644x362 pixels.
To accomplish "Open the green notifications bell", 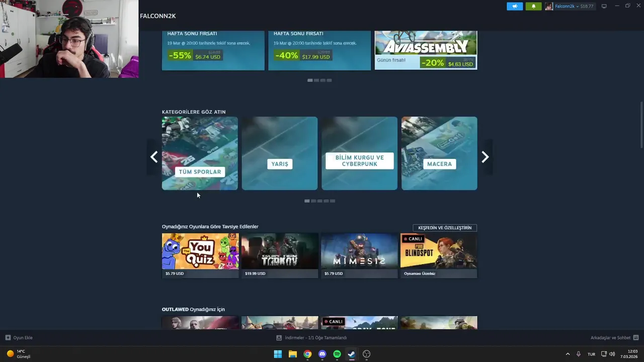I will click(x=533, y=6).
